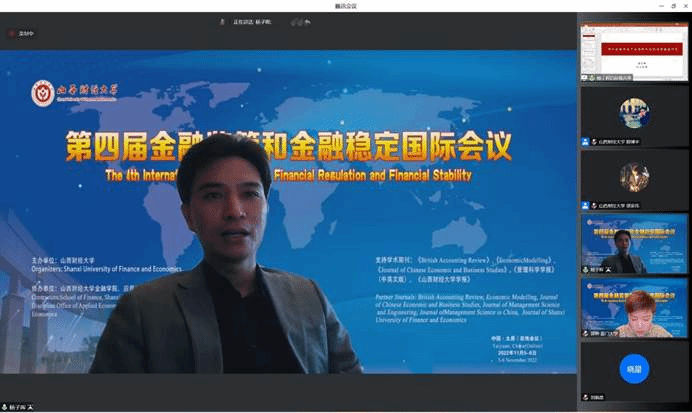Click the blue 晓望 avatar circle

(x=633, y=366)
